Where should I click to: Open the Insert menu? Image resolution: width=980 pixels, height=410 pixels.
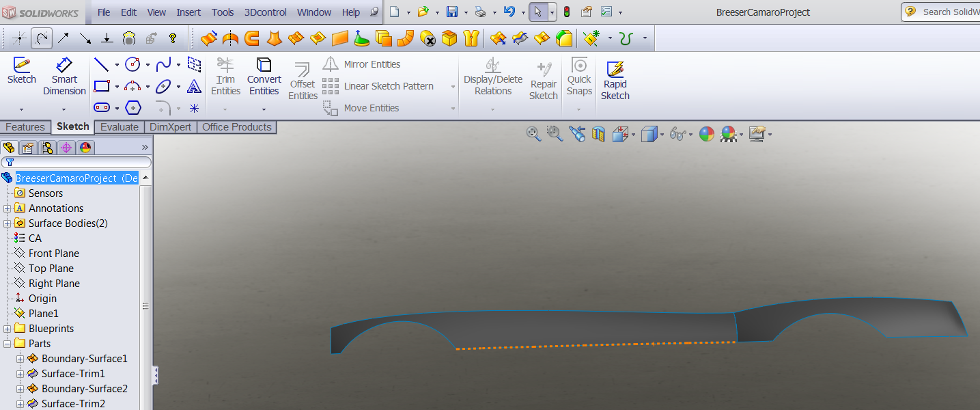click(x=188, y=12)
